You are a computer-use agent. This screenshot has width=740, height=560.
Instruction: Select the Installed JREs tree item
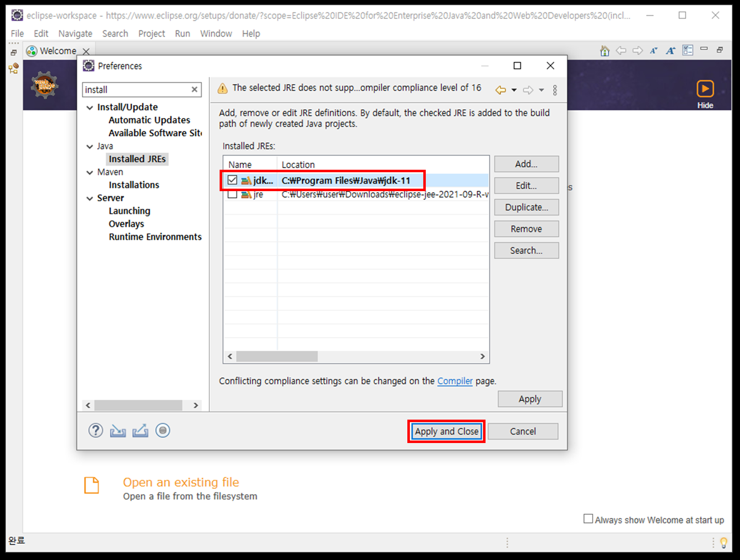coord(137,159)
